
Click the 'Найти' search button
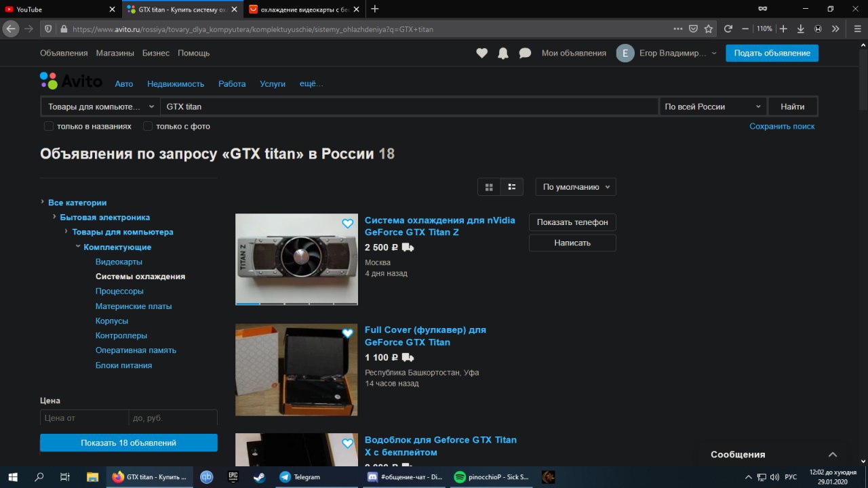tap(792, 106)
